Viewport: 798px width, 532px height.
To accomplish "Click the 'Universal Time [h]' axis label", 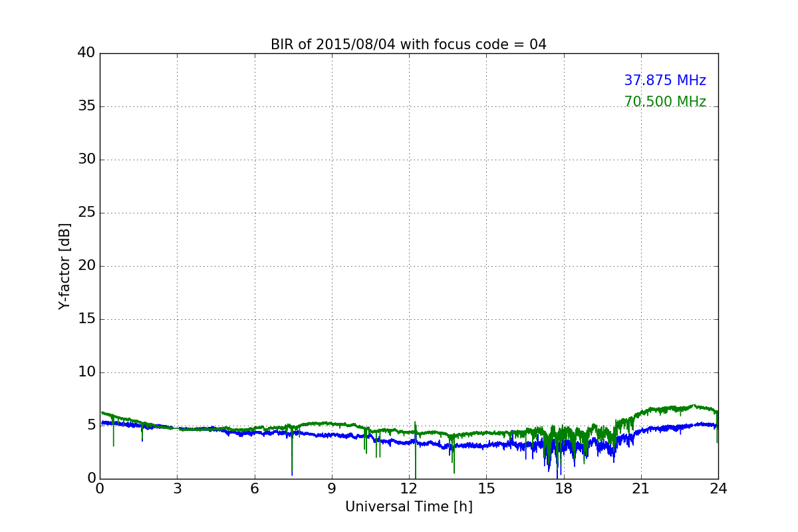I will [x=408, y=507].
